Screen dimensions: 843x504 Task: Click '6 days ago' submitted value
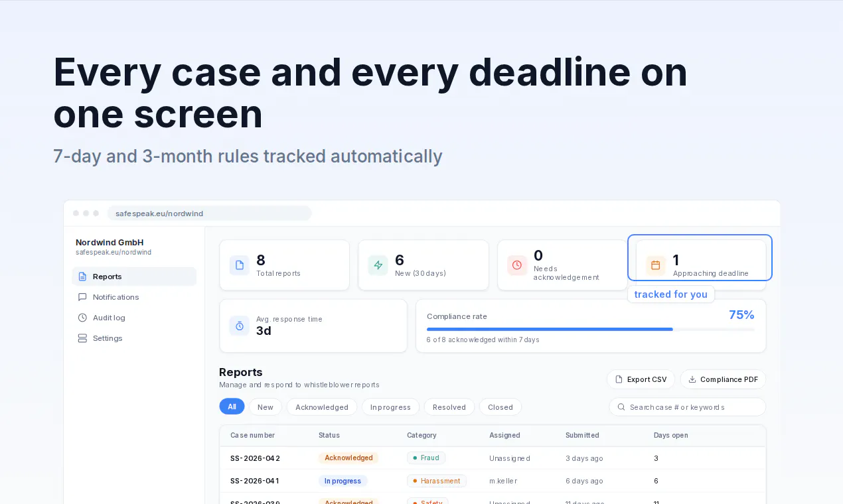coord(584,481)
